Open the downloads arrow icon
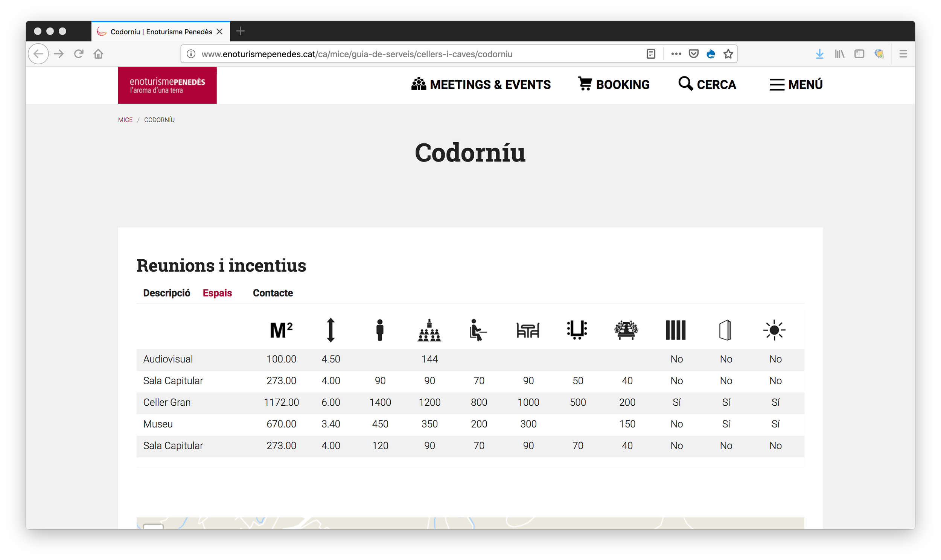The image size is (941, 560). click(819, 54)
